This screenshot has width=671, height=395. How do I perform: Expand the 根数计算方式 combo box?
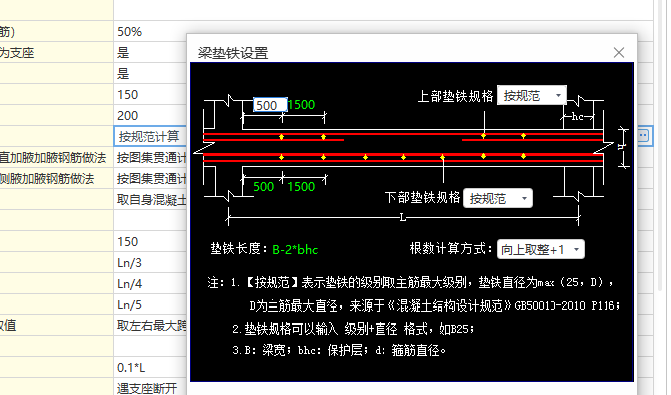(x=540, y=249)
